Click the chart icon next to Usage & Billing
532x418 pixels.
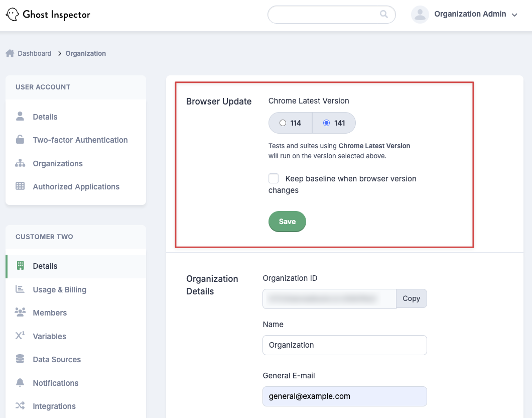(20, 289)
